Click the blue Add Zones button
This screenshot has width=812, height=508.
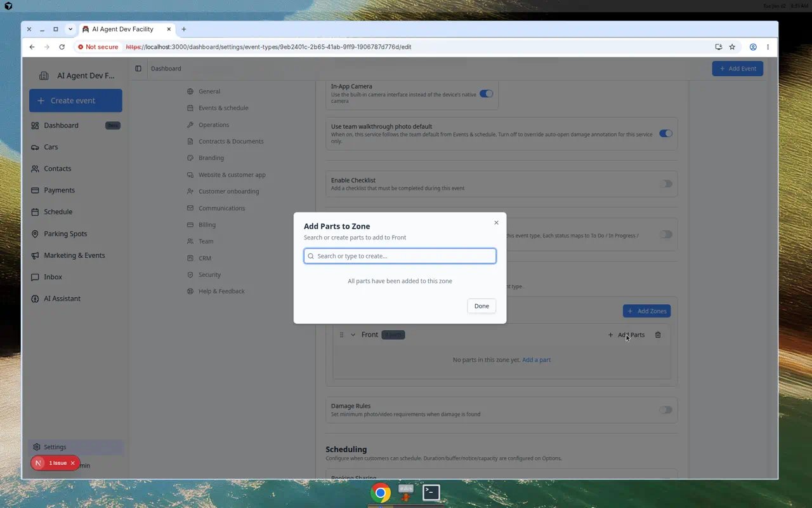pyautogui.click(x=646, y=311)
